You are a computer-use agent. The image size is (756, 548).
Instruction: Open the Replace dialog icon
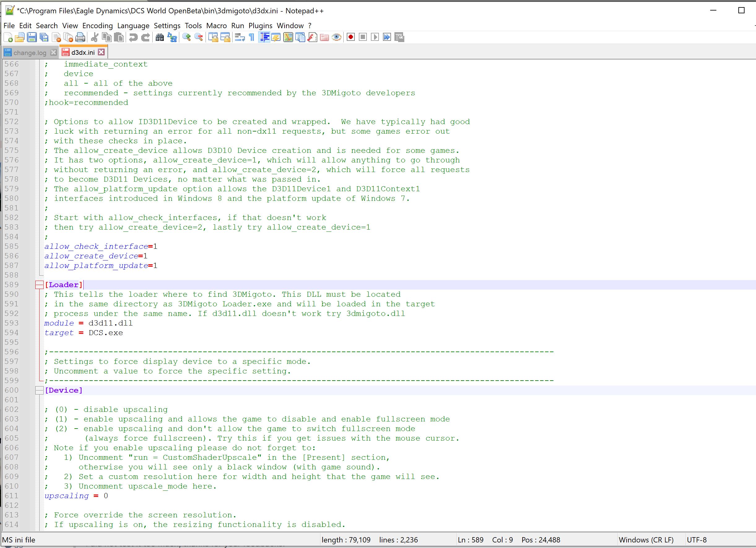tap(172, 37)
